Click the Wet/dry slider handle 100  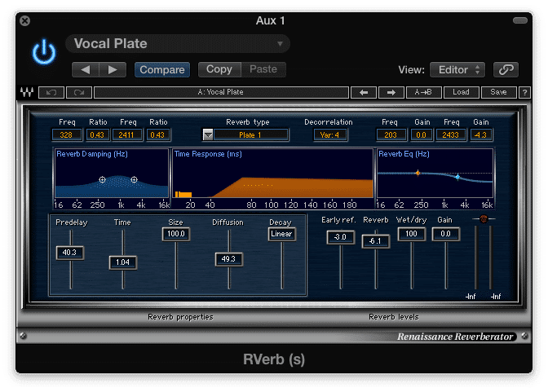[x=412, y=234]
